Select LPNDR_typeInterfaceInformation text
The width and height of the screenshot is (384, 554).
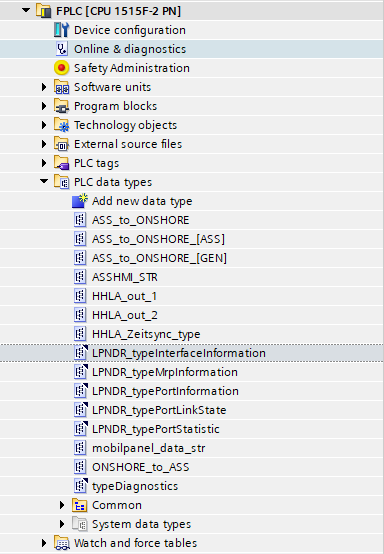click(179, 353)
